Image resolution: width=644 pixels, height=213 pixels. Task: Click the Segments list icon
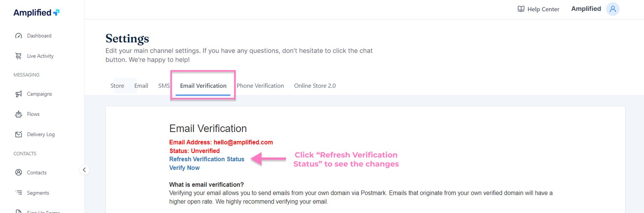(x=19, y=193)
